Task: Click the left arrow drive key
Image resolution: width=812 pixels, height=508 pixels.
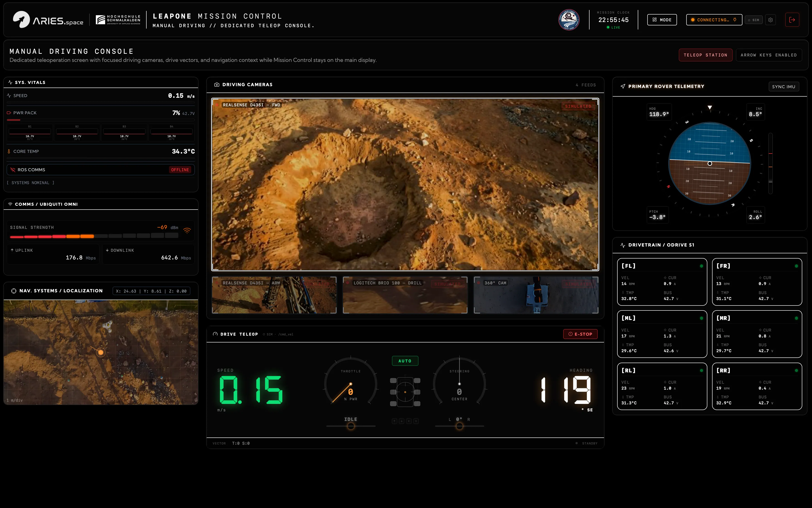Action: [409, 421]
